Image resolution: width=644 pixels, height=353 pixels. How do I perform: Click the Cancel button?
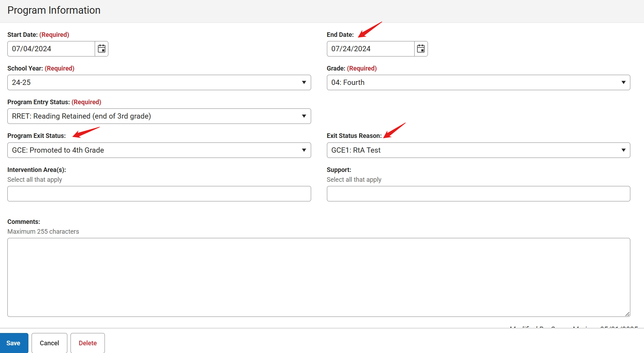point(49,343)
